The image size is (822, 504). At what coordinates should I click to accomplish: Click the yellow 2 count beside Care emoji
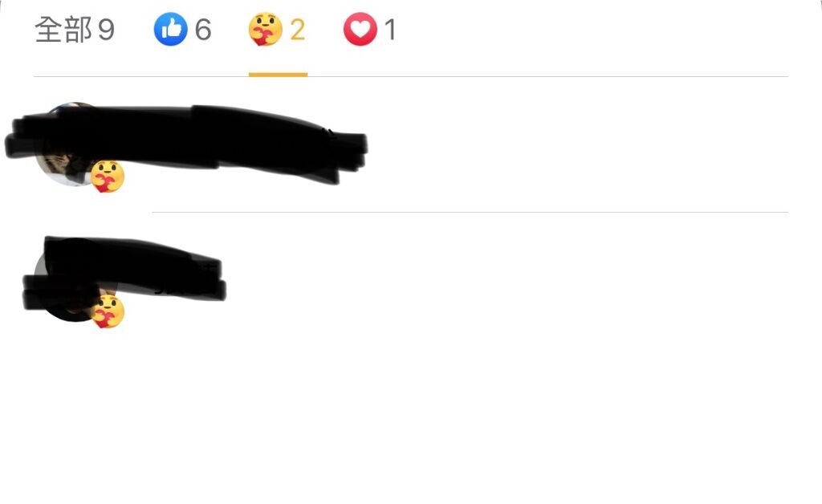[x=297, y=30]
